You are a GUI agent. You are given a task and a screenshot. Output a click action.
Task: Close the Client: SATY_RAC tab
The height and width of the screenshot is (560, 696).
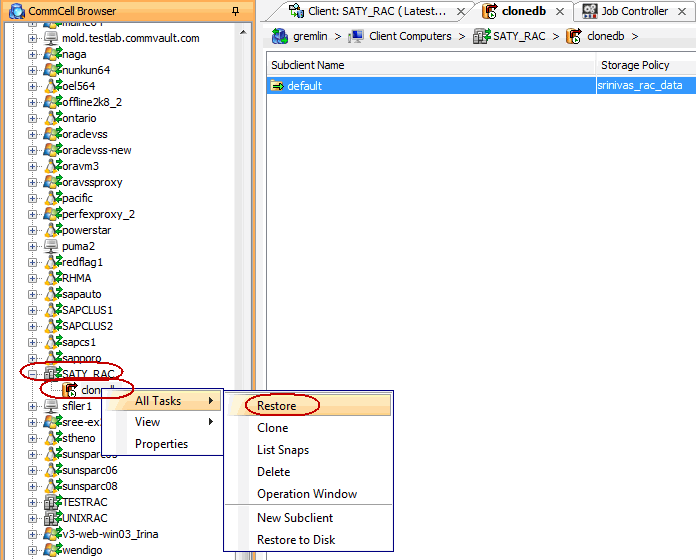point(461,12)
